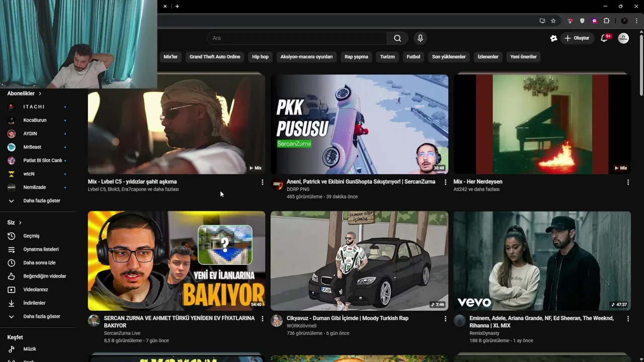The height and width of the screenshot is (362, 644).
Task: Open options for Sercan Zurna ev fiyatları video
Action: coord(262,319)
